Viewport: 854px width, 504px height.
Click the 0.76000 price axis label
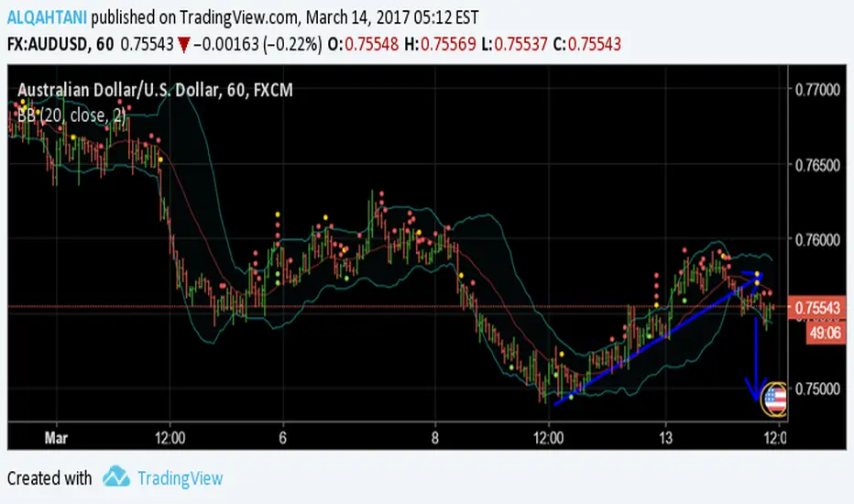pos(817,240)
